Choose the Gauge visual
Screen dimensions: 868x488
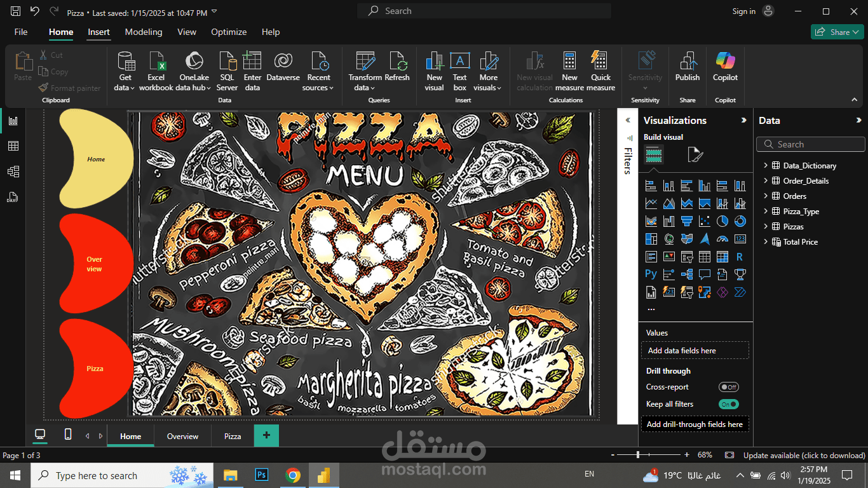(x=722, y=239)
